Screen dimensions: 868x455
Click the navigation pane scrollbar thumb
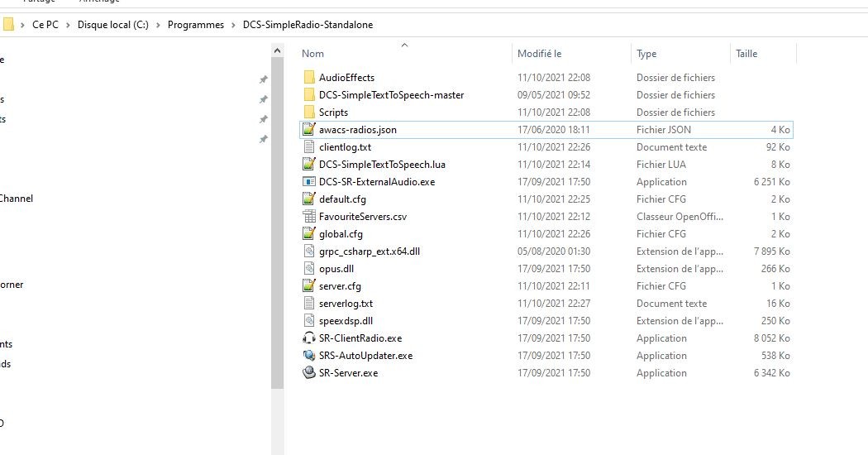pos(277,223)
